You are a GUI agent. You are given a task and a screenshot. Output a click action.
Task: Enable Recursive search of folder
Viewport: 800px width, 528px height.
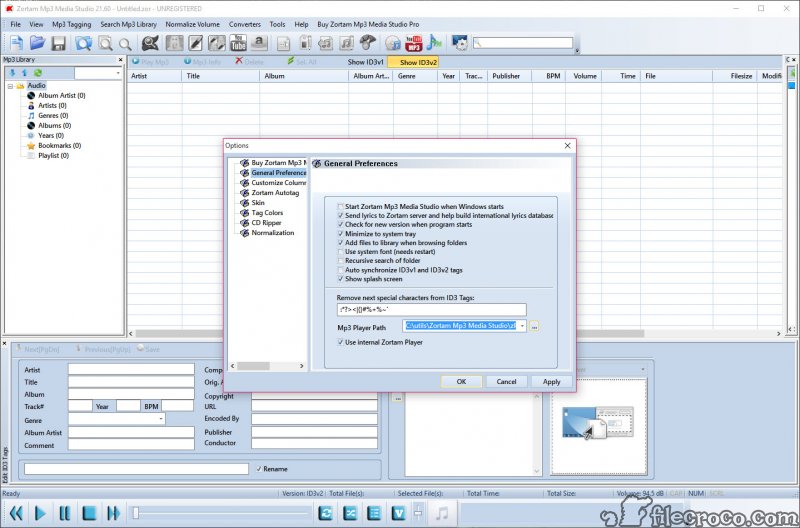tap(340, 261)
